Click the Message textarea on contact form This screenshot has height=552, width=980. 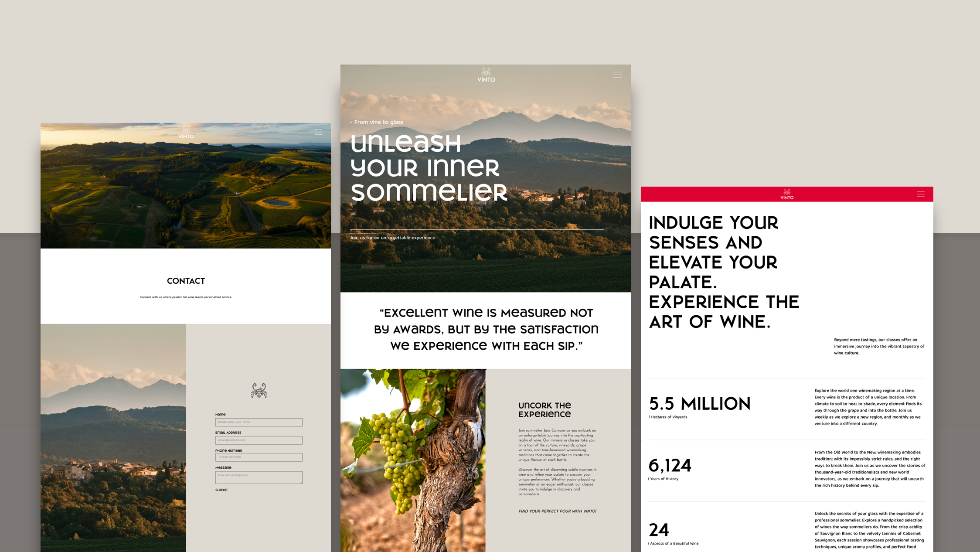(x=259, y=477)
